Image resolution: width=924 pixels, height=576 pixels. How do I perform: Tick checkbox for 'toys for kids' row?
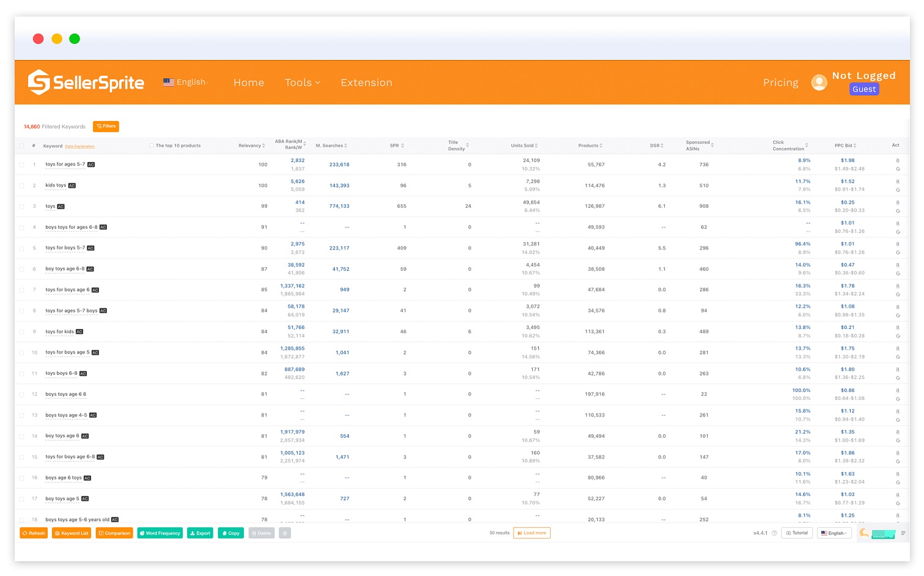tap(21, 332)
